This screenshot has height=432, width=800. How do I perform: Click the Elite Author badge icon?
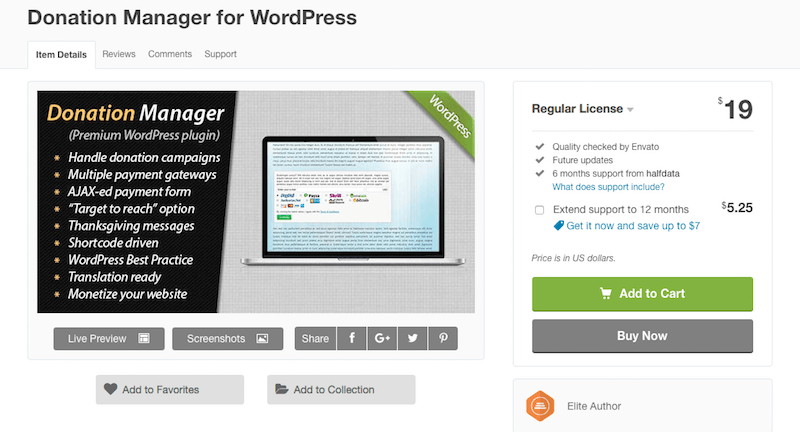[540, 406]
